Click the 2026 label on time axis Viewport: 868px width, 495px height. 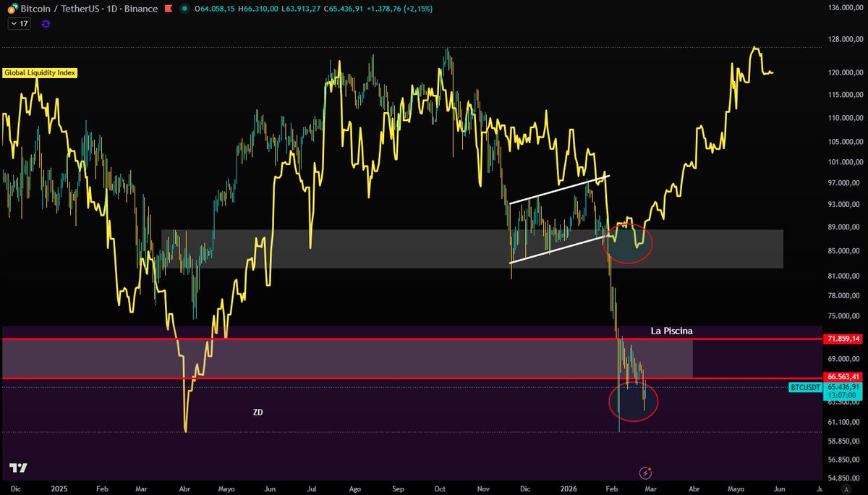coord(567,488)
